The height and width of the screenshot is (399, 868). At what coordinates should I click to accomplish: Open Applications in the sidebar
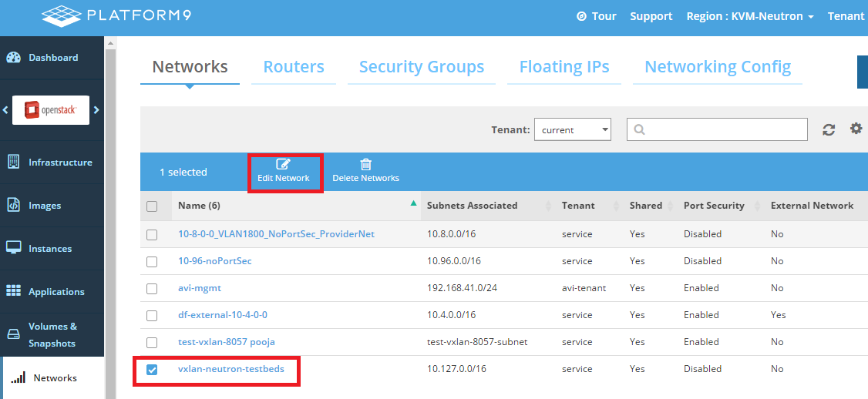tap(56, 292)
